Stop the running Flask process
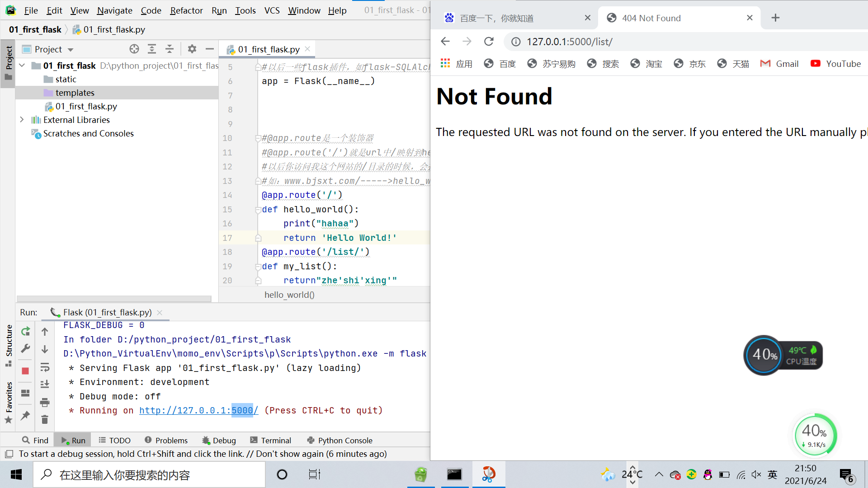 [x=25, y=371]
